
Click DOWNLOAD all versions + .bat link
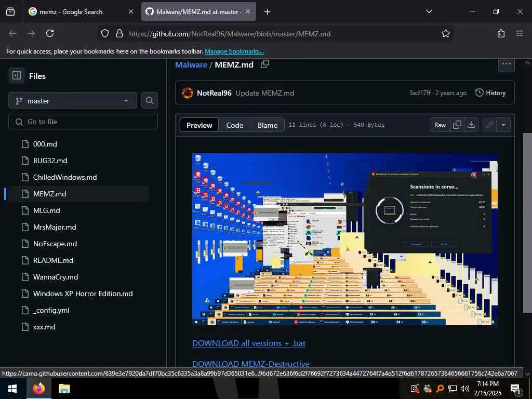(249, 343)
